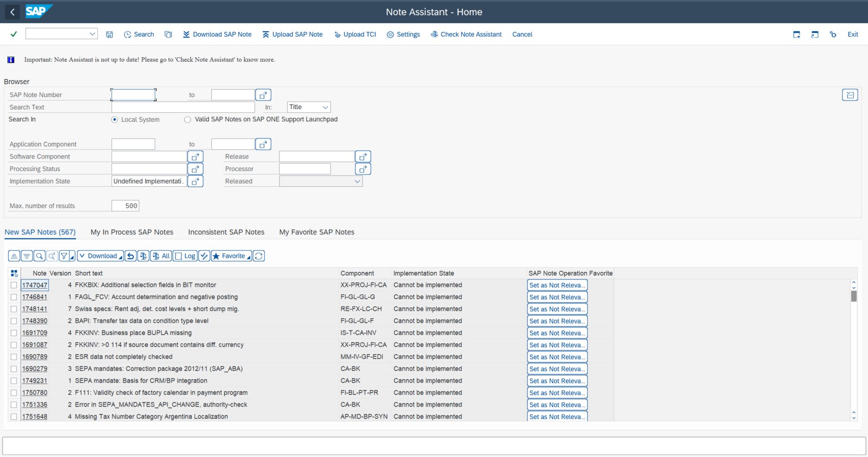Switch to Inconsistent SAP Notes tab
868x457 pixels.
(x=226, y=232)
